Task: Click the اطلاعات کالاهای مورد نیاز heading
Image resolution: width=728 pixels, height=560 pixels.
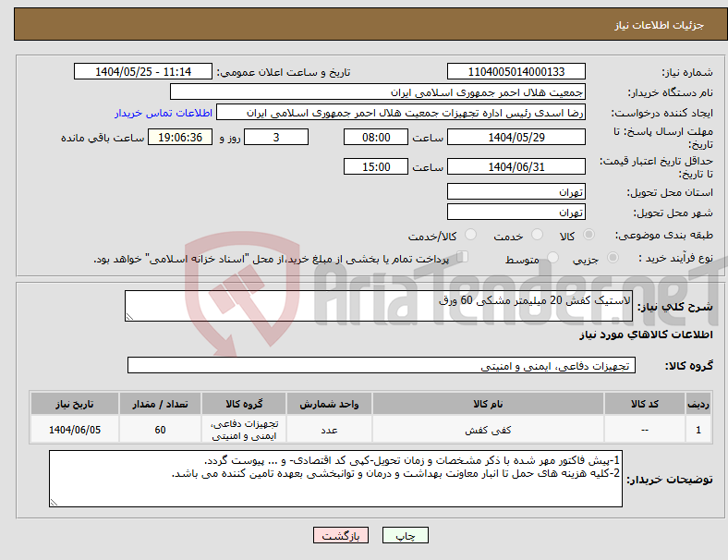Action: pos(646,335)
